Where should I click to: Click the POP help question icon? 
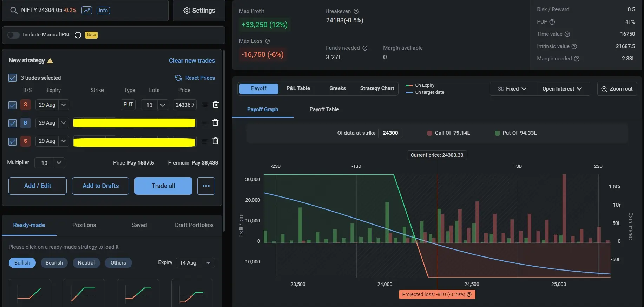click(x=552, y=22)
